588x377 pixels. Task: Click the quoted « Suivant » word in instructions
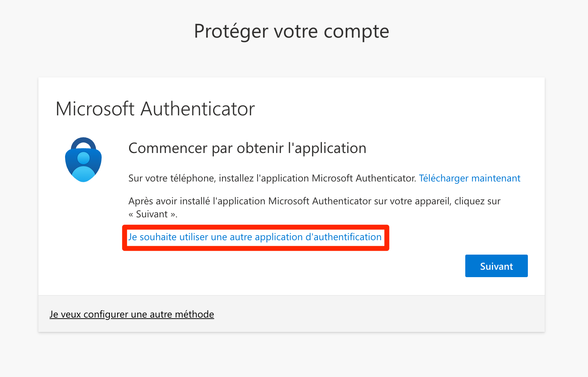tap(152, 214)
